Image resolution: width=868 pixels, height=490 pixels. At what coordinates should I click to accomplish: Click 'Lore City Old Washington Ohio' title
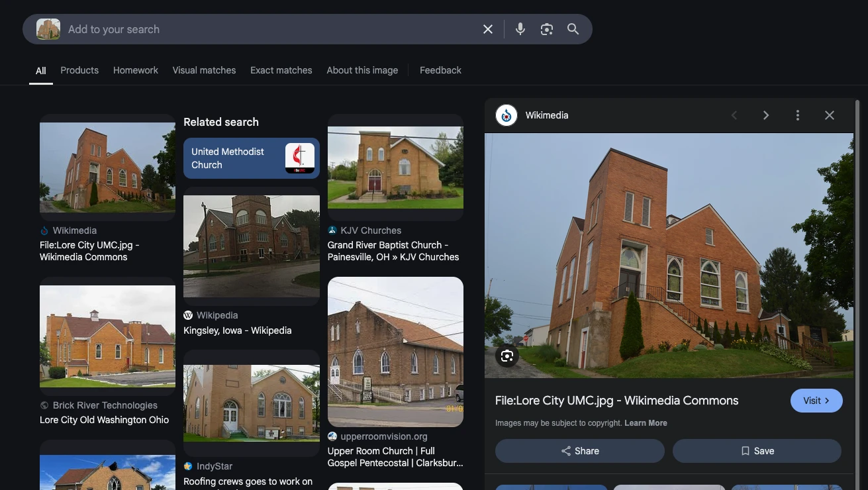pos(104,420)
